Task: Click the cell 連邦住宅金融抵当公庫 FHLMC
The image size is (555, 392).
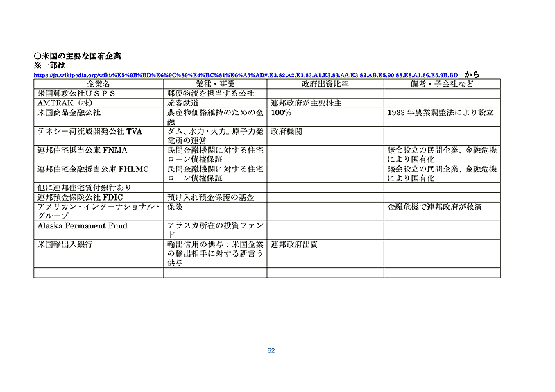Action: (x=99, y=173)
